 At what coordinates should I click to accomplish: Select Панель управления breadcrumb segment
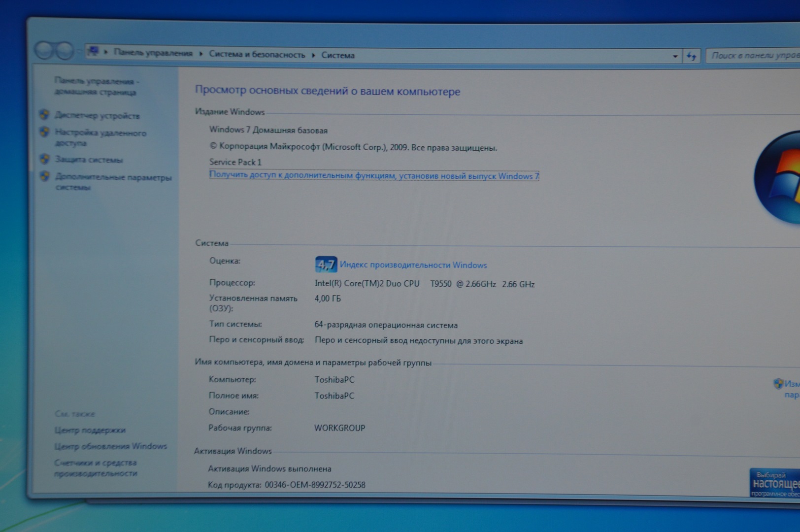(153, 53)
